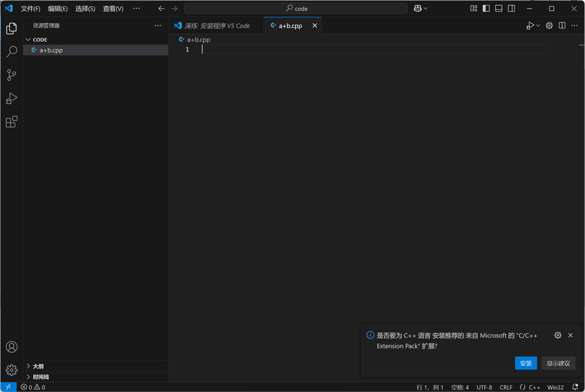
Task: Open the Source Control view
Action: click(x=12, y=75)
